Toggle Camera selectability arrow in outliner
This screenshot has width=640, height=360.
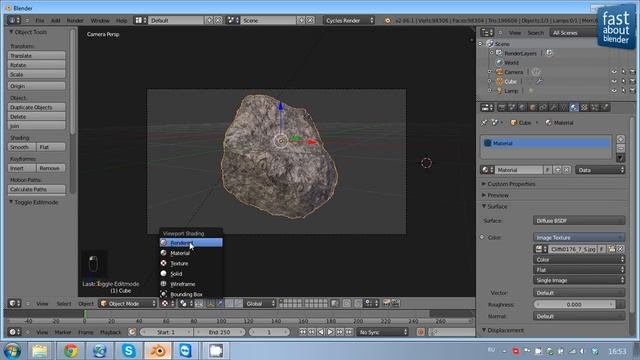click(x=623, y=72)
